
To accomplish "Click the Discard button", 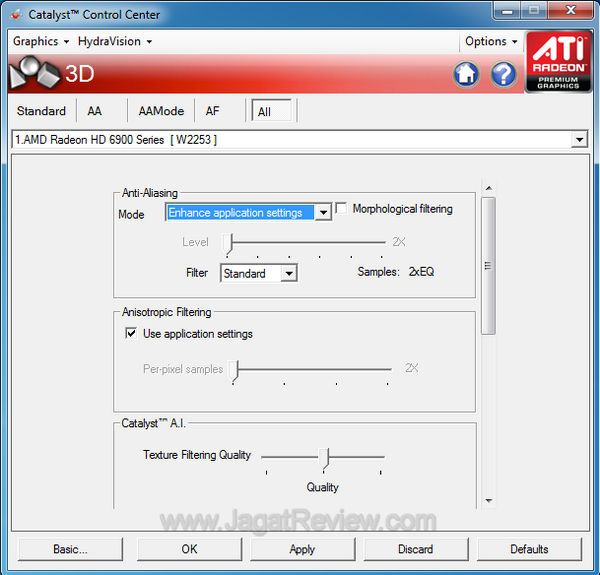I will point(415,549).
